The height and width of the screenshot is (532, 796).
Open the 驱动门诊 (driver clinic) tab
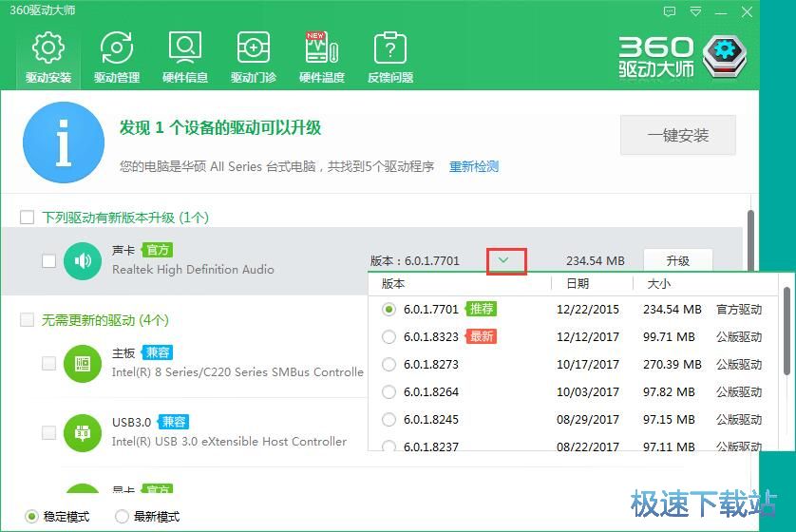[254, 57]
